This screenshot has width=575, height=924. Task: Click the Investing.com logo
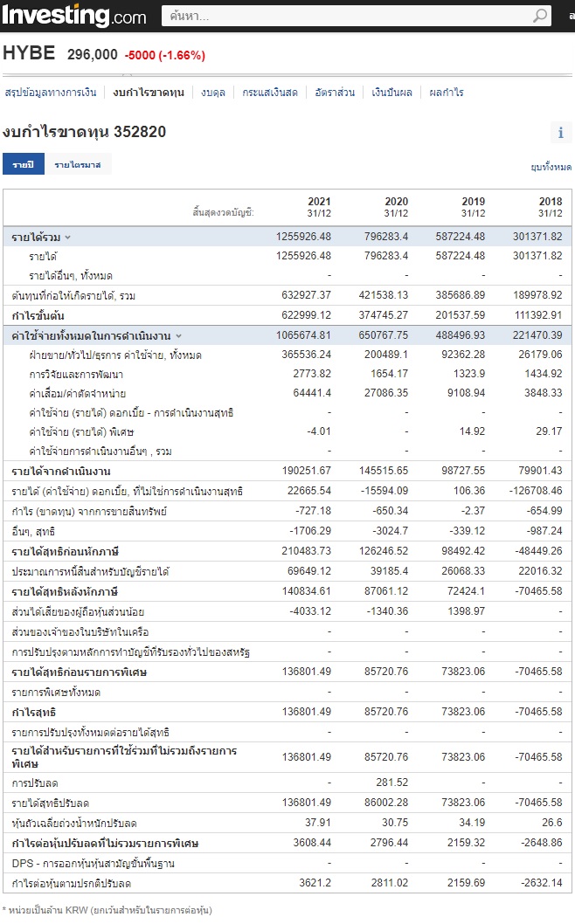[73, 16]
